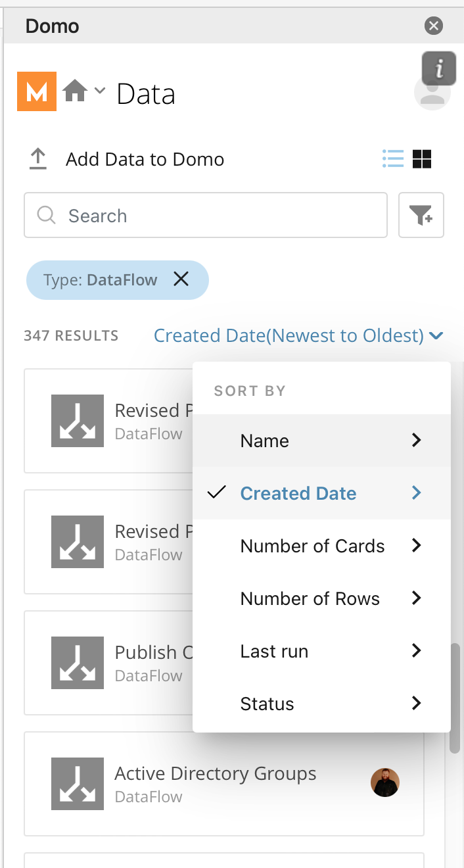The width and height of the screenshot is (464, 868).
Task: Click the filter icon next to the search bar
Action: click(x=421, y=215)
